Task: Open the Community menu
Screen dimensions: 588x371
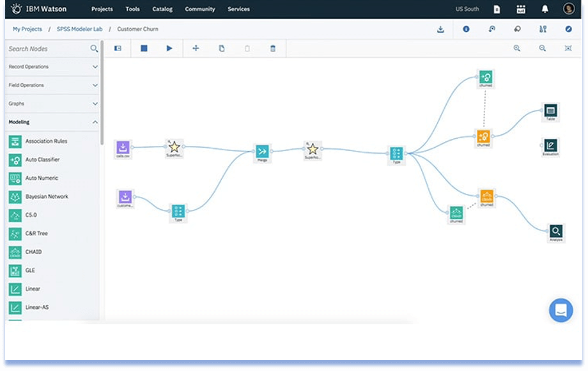Action: (200, 9)
